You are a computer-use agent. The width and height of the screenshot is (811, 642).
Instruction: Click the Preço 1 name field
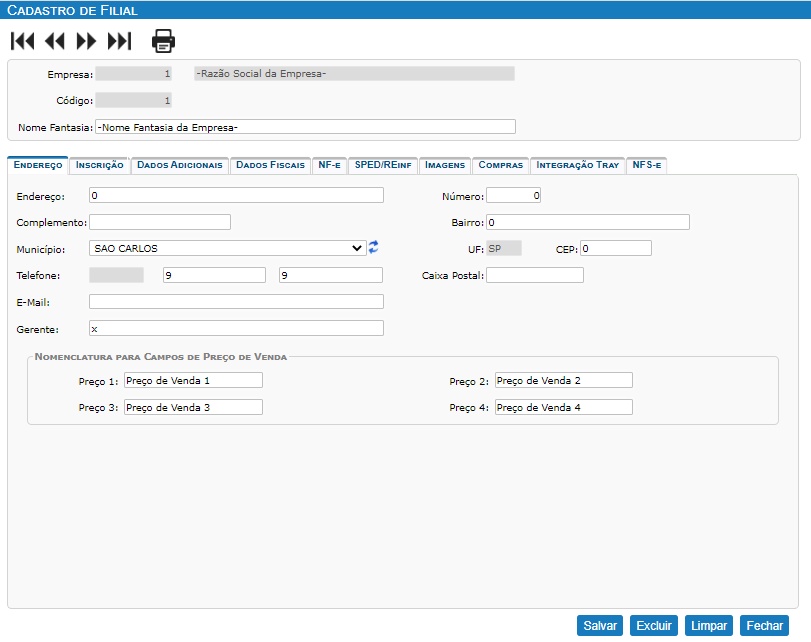[193, 380]
